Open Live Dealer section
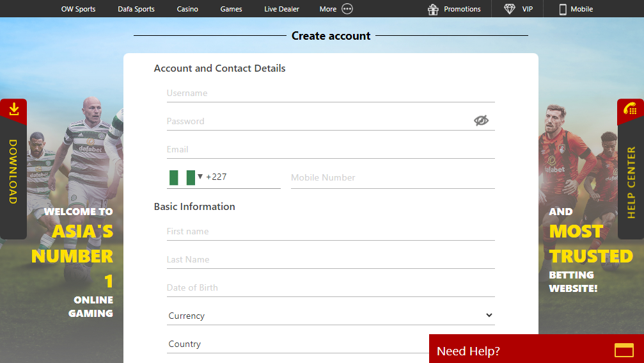 (x=281, y=8)
